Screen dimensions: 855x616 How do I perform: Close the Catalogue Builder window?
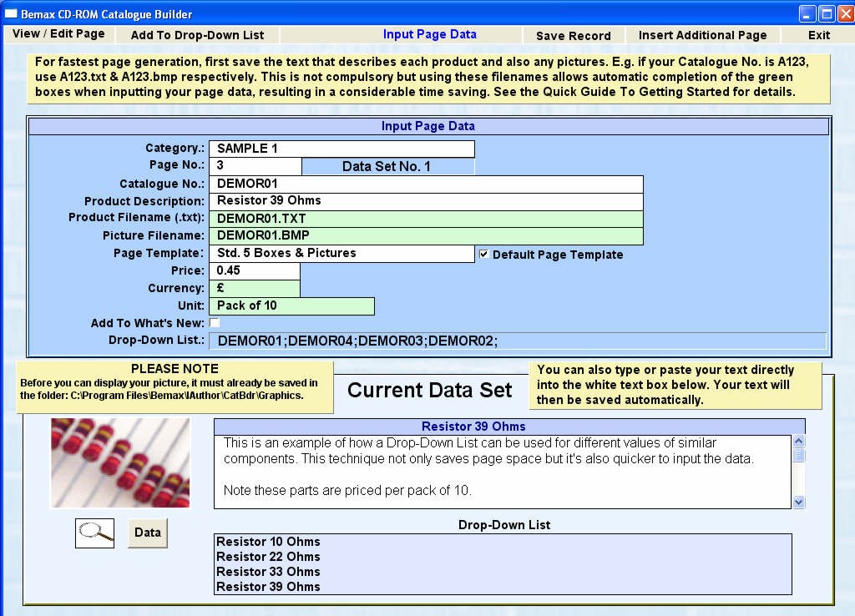845,13
